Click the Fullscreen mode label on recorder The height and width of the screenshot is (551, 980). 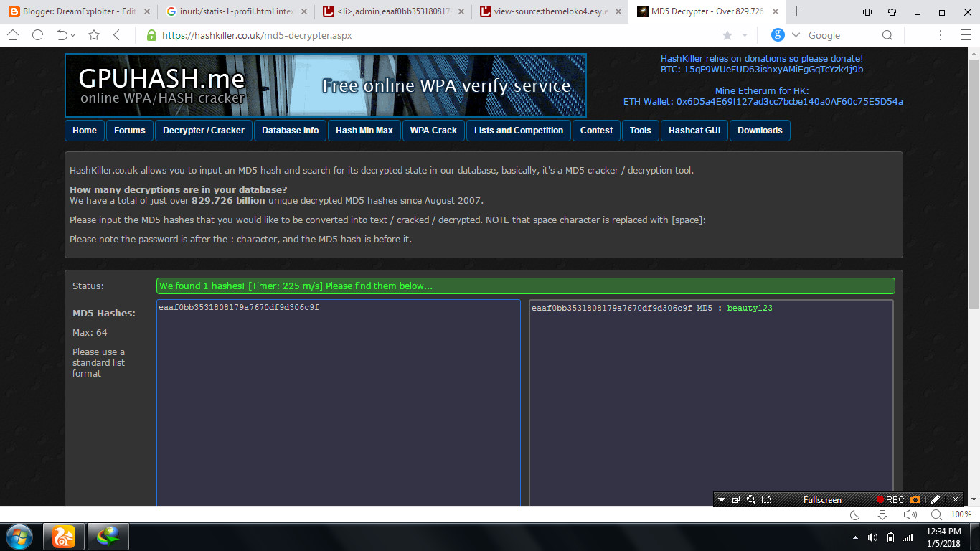(822, 499)
